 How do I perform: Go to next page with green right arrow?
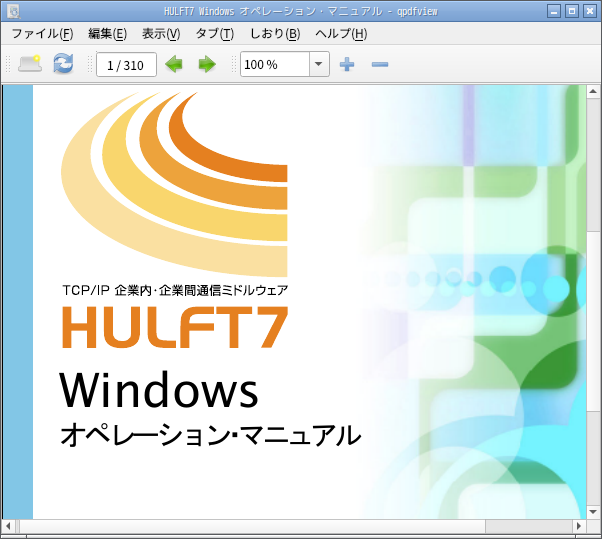207,64
